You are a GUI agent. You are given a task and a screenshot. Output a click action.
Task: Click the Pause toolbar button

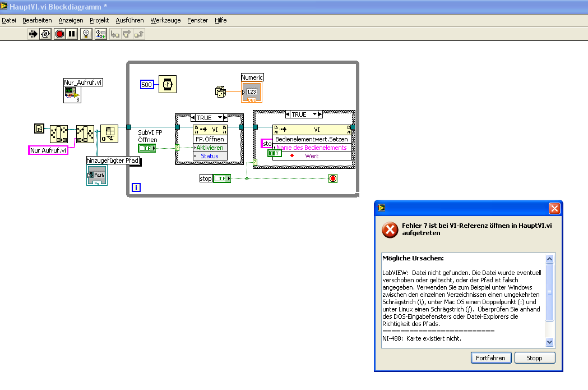[x=72, y=34]
